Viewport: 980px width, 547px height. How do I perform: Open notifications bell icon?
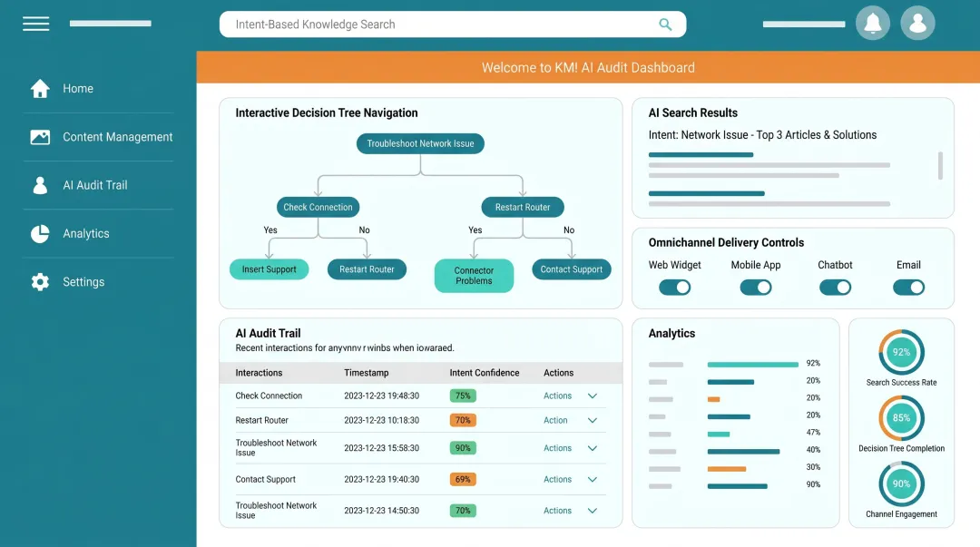pos(873,23)
